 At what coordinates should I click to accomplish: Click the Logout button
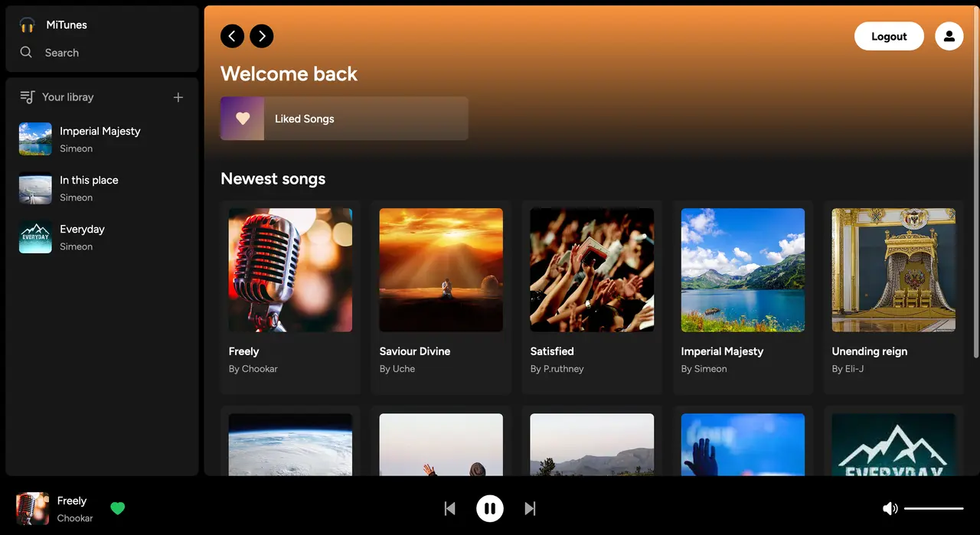click(889, 36)
